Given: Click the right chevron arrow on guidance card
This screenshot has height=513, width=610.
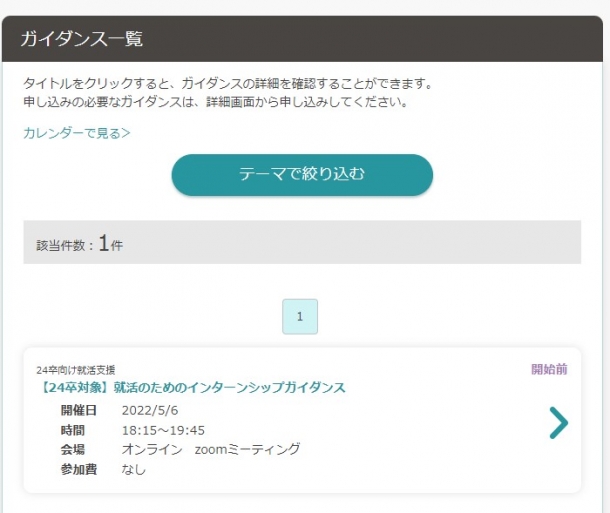Looking at the screenshot, I should click(559, 423).
